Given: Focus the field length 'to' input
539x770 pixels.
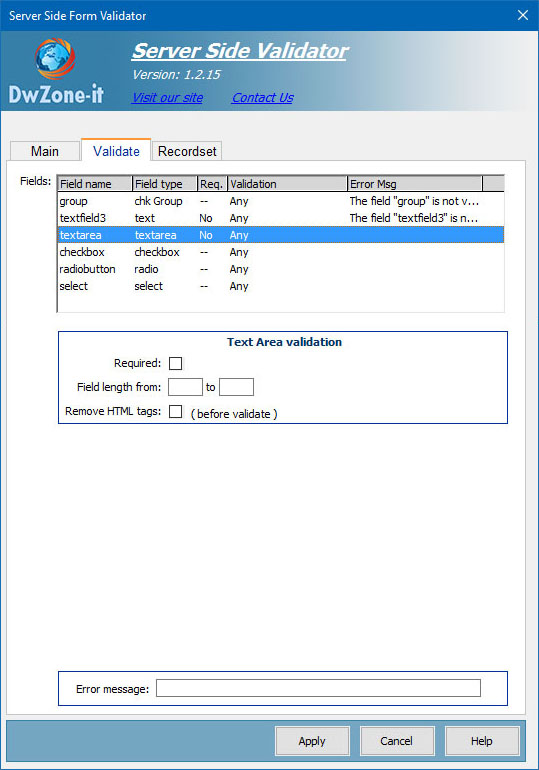Looking at the screenshot, I should pos(236,387).
